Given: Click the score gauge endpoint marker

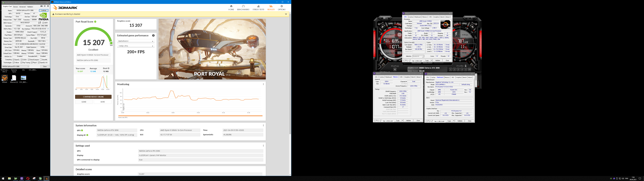Looking at the screenshot, I should point(111,43).
